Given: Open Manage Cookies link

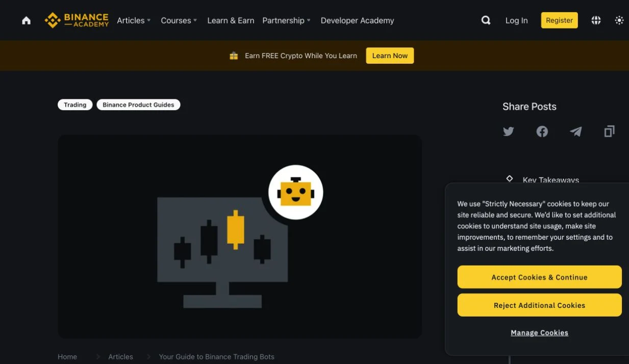Looking at the screenshot, I should pyautogui.click(x=539, y=332).
